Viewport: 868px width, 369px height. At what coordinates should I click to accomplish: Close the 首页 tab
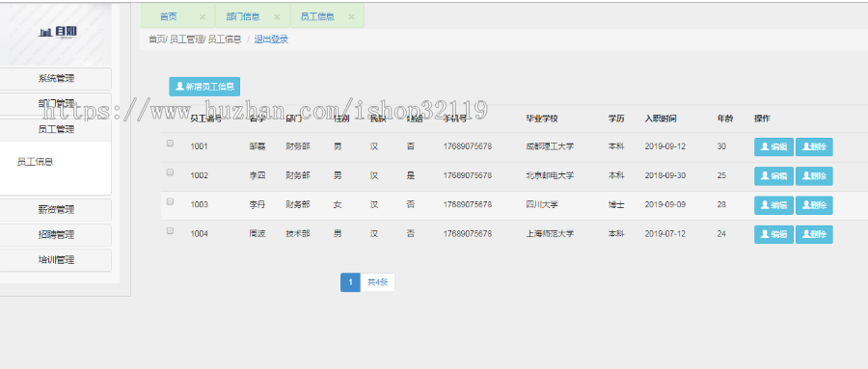[203, 17]
